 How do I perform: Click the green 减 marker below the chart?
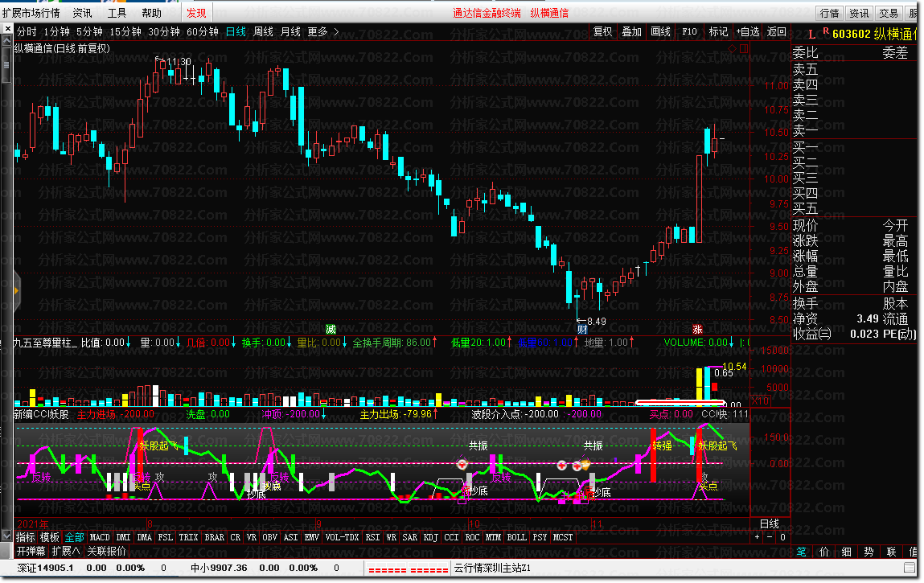pyautogui.click(x=331, y=330)
